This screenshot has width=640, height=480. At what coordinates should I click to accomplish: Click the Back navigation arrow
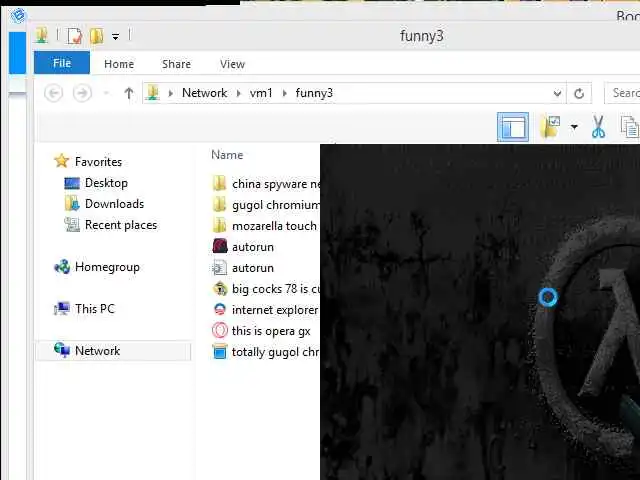pos(53,93)
